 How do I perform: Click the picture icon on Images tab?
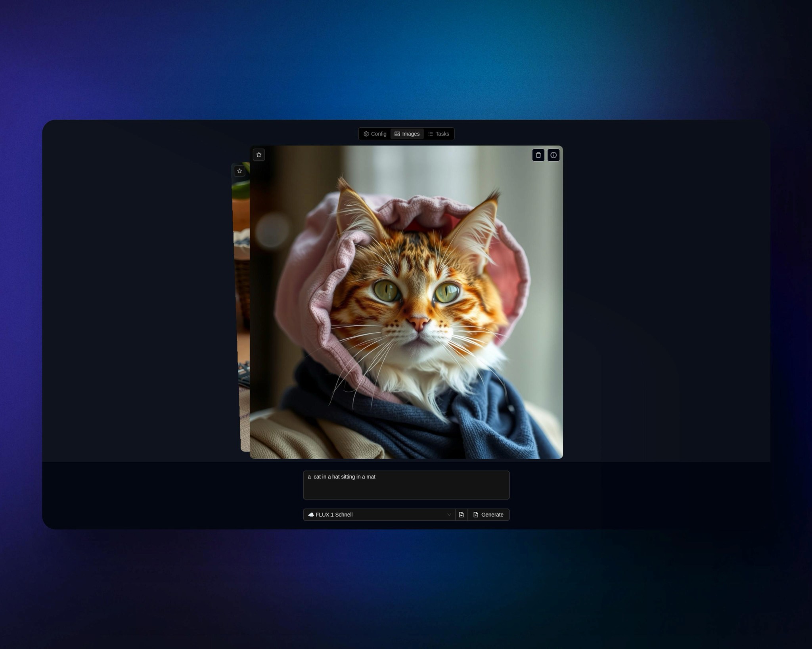coord(397,134)
